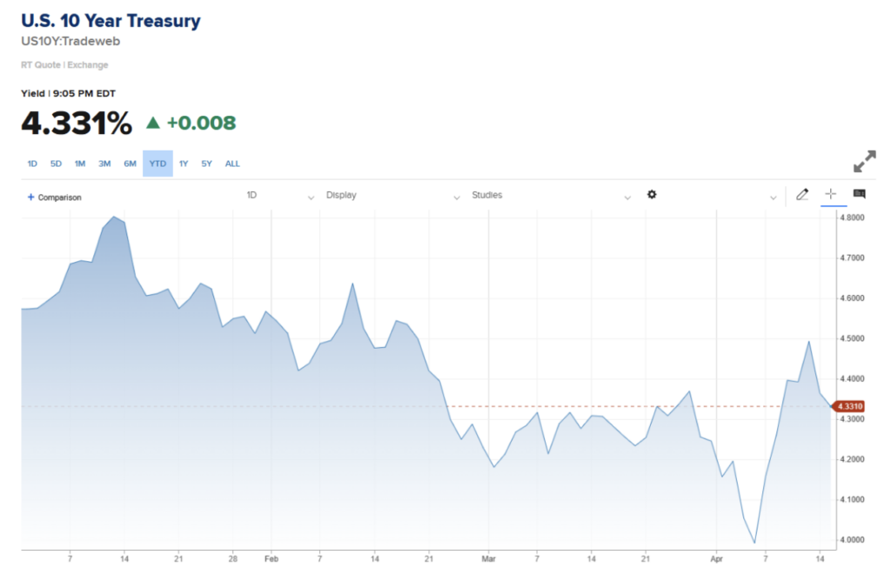This screenshot has width=891, height=588.
Task: Click the plus icon beside Comparison
Action: pyautogui.click(x=30, y=197)
